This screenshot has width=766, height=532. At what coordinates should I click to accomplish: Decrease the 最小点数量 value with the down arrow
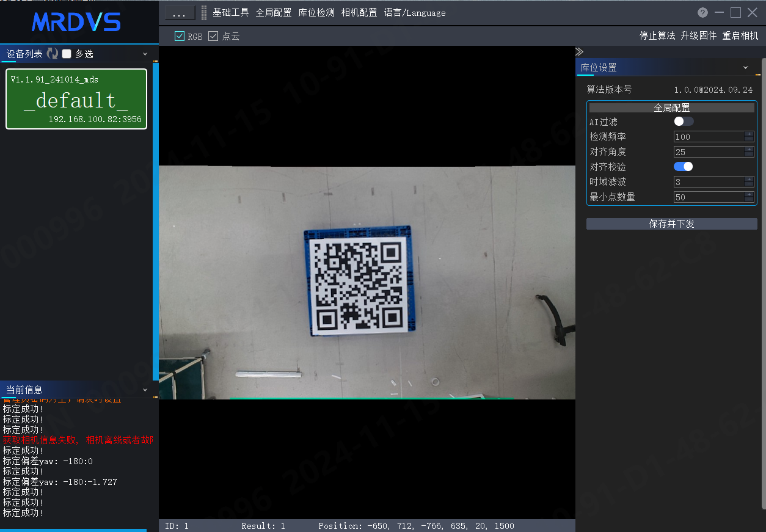750,199
